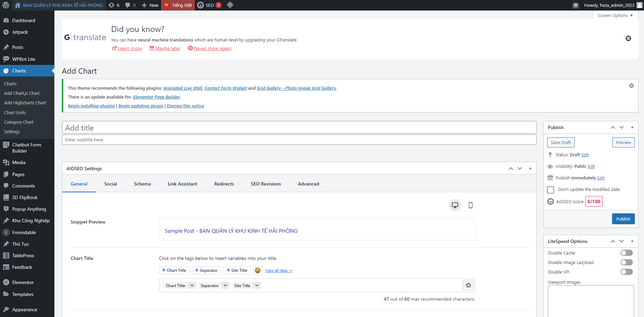Click the Save Draft button
The height and width of the screenshot is (317, 644).
point(561,142)
